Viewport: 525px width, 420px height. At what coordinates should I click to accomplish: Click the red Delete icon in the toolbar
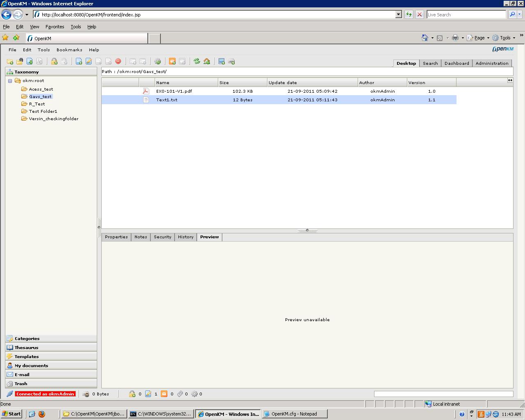point(118,61)
